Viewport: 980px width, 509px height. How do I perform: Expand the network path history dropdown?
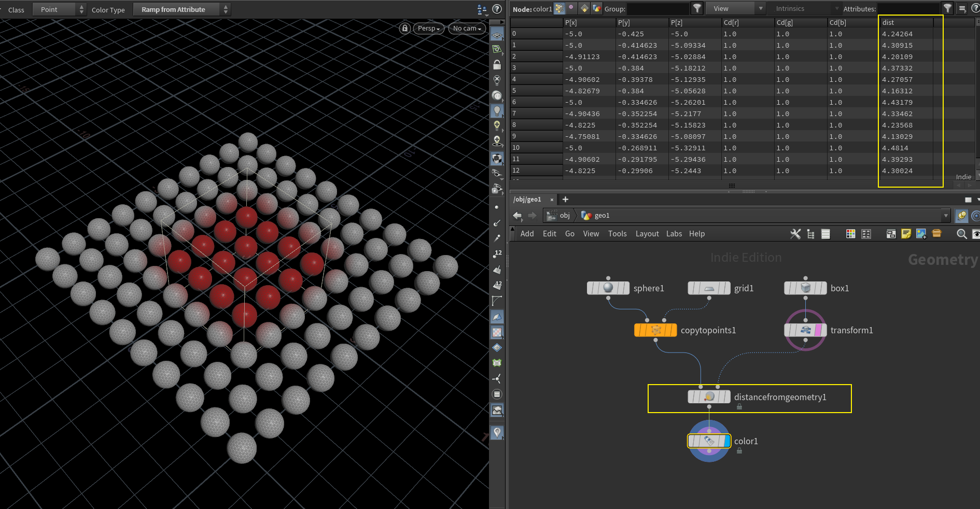[x=946, y=216]
